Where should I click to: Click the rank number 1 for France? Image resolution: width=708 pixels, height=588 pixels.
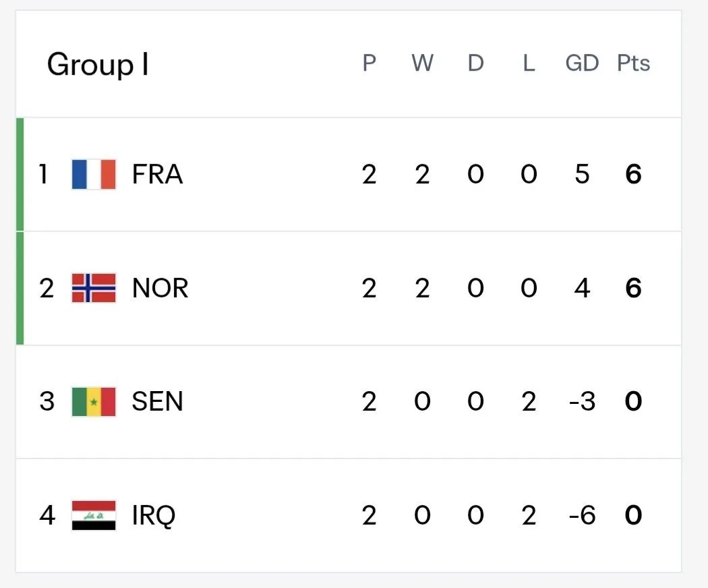pyautogui.click(x=43, y=175)
